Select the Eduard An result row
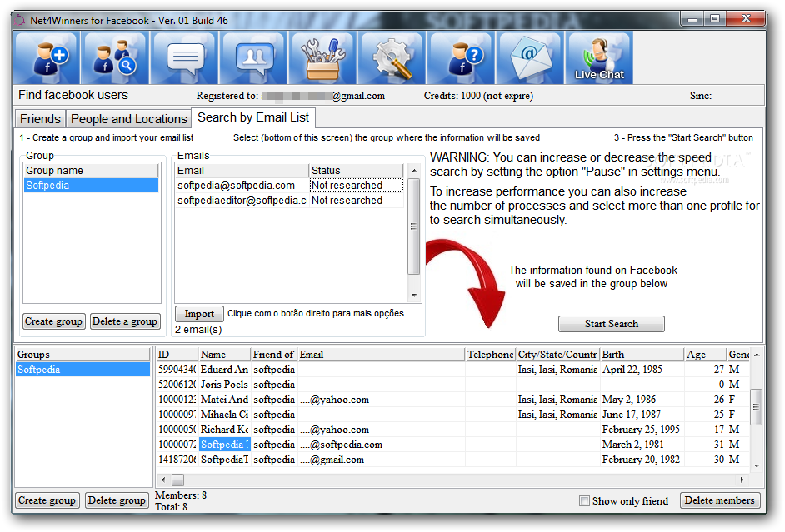 point(453,370)
